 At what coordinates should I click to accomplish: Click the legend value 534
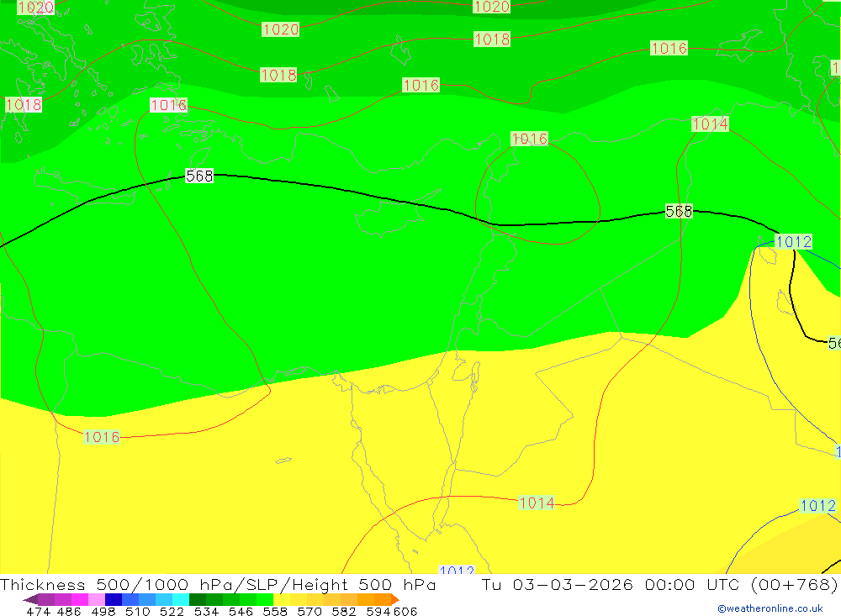206,611
